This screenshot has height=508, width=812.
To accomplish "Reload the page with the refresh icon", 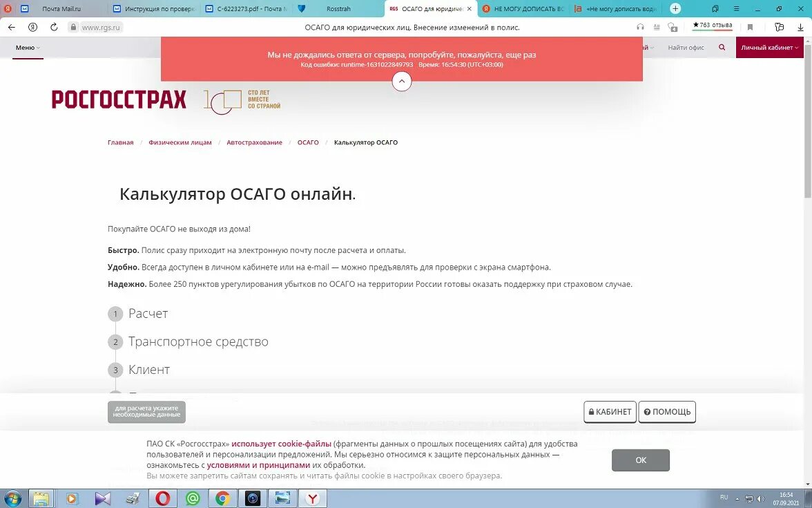I will (54, 28).
